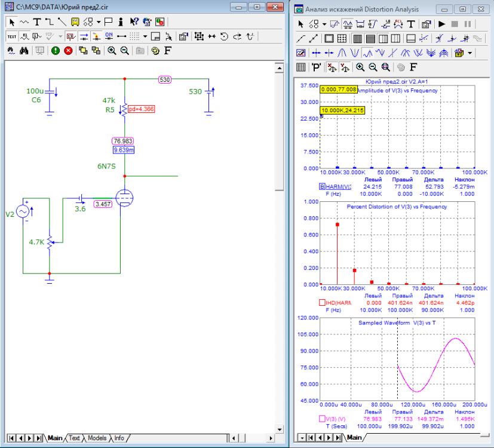The image size is (494, 448).
Task: Select the Text tool in schematic toolbar
Action: (x=37, y=22)
